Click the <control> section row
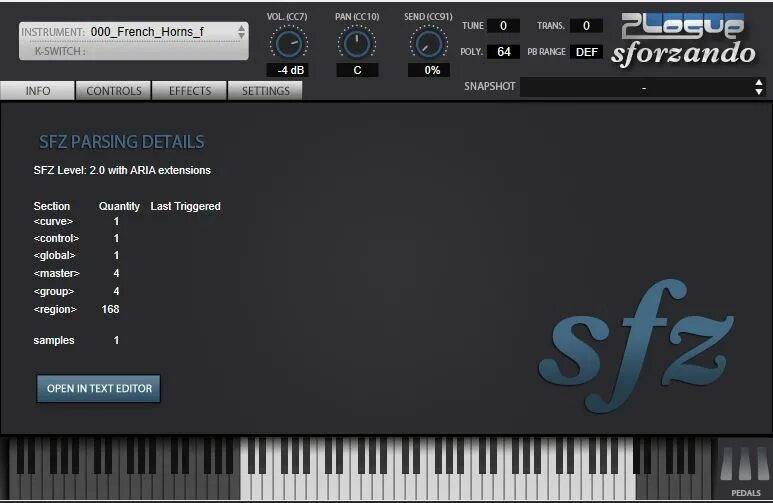Viewport: 773px width, 503px height. (76, 238)
